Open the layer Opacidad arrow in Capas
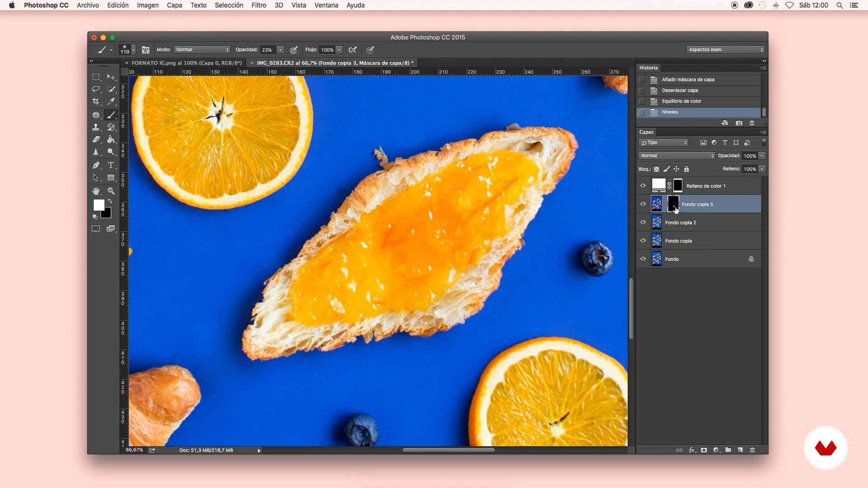Screen dimensions: 868x488 click(762, 156)
